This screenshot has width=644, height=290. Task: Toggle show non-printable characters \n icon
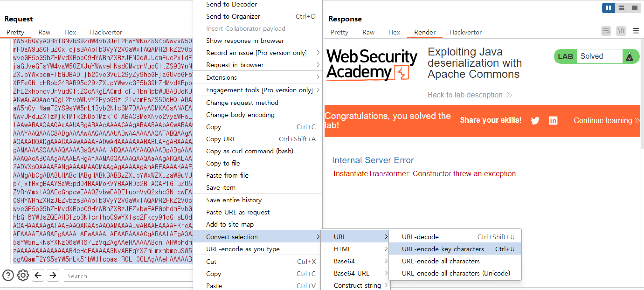pyautogui.click(x=621, y=31)
